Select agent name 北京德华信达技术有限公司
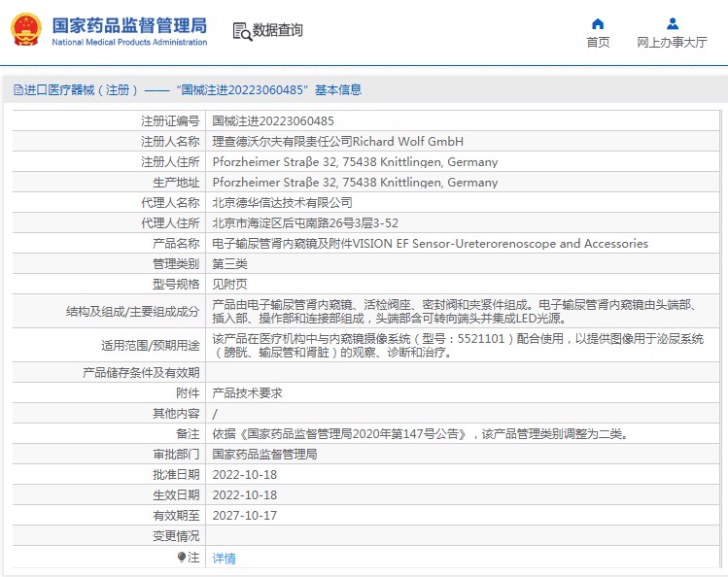The width and height of the screenshot is (728, 577). [x=282, y=203]
